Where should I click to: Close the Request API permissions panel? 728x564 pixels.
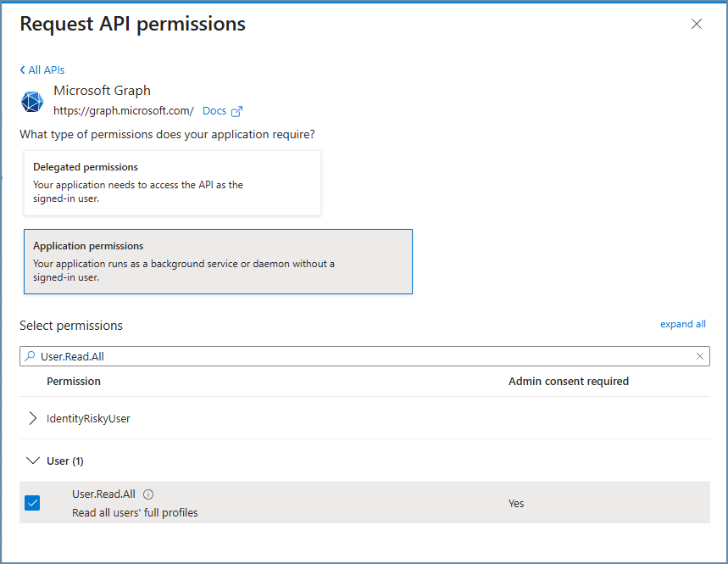(696, 24)
